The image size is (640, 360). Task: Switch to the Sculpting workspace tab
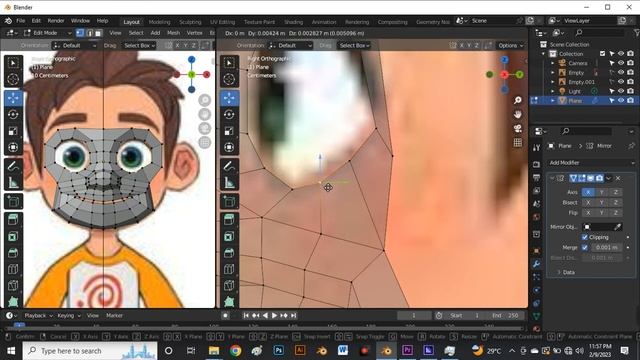tap(190, 22)
